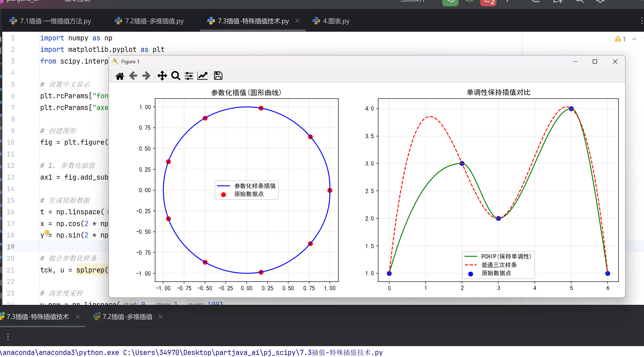Open editor tabs vertical dots menu

[641, 21]
